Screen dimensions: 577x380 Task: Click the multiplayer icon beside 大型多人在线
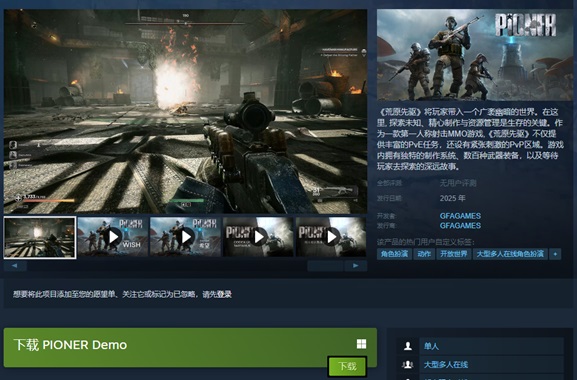coord(408,365)
